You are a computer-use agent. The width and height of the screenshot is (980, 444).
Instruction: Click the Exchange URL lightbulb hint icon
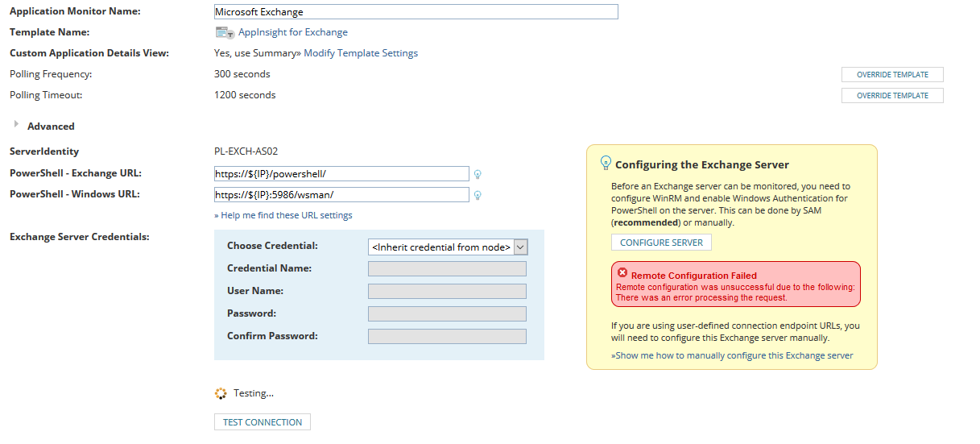[x=478, y=174]
